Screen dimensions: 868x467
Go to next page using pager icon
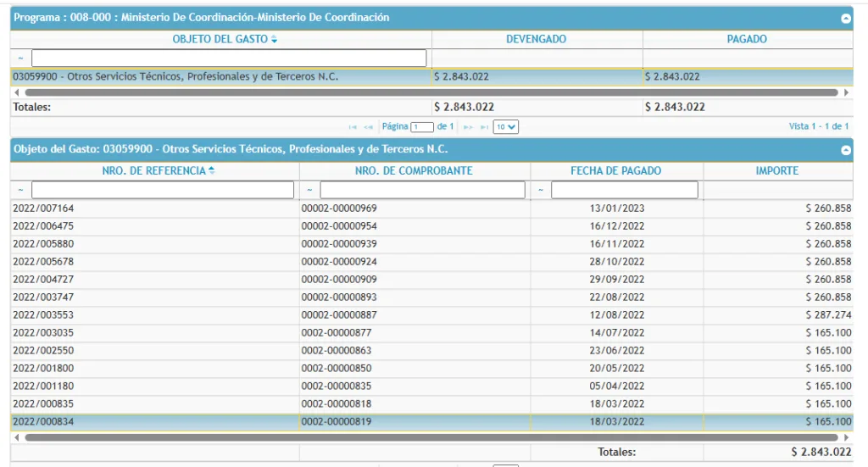[x=467, y=127]
